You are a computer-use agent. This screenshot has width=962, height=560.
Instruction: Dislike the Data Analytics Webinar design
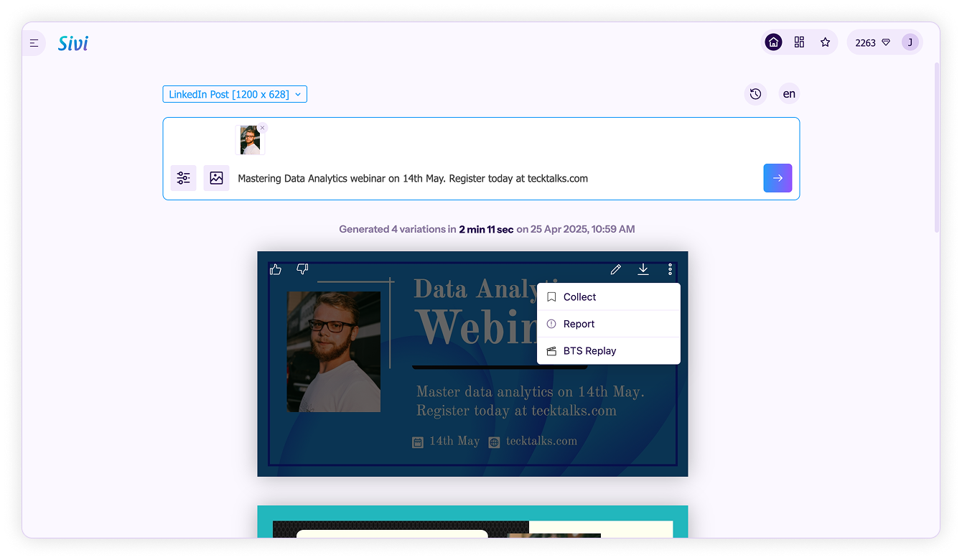[x=302, y=269]
